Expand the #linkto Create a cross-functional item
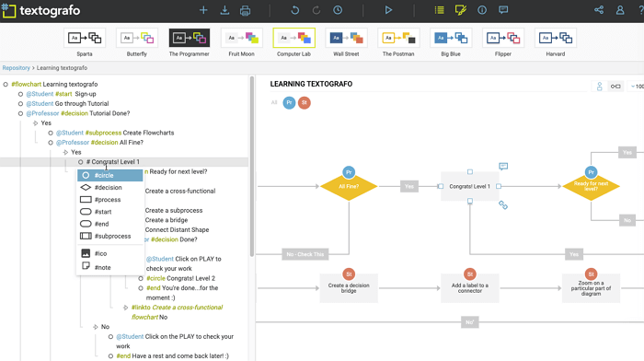 click(x=125, y=308)
